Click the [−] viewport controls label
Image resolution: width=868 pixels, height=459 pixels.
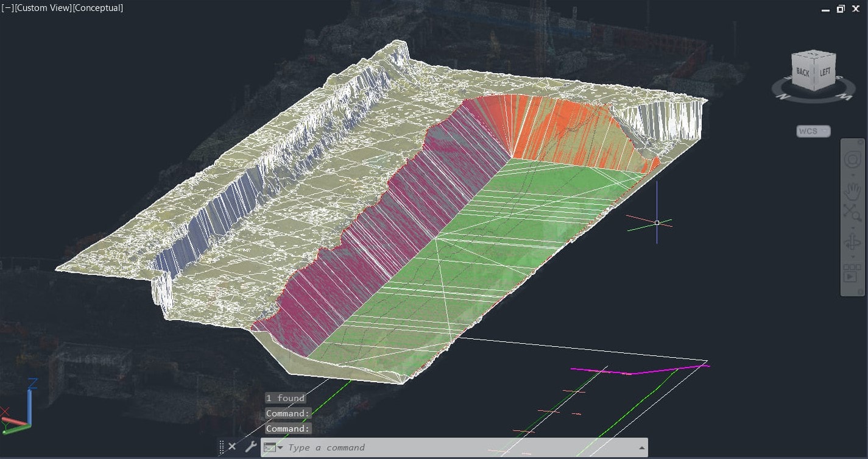pyautogui.click(x=8, y=8)
